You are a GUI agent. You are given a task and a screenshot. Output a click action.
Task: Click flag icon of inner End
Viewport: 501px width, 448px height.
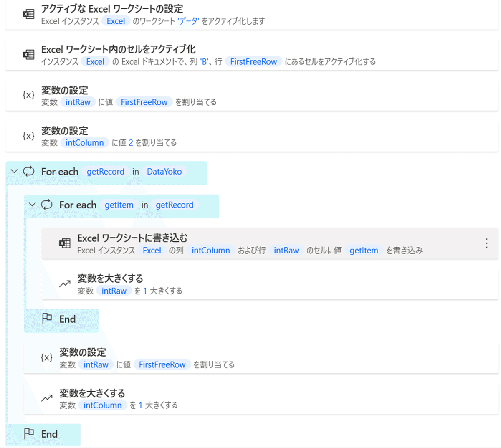point(47,319)
